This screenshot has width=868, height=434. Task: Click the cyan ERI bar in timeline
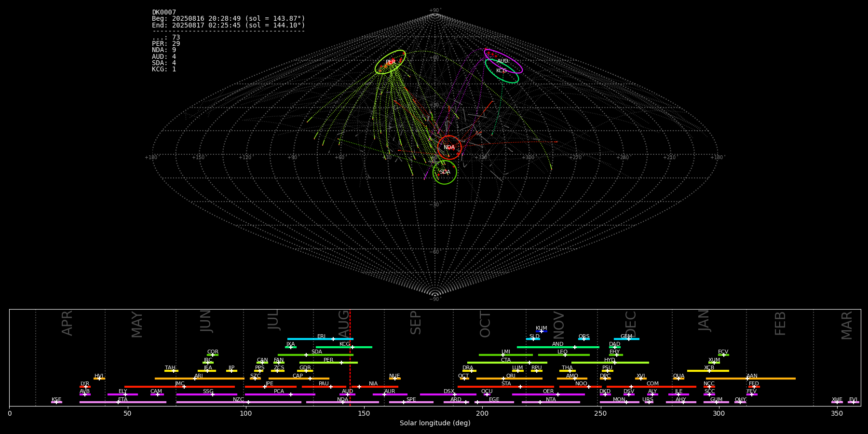[x=320, y=339]
